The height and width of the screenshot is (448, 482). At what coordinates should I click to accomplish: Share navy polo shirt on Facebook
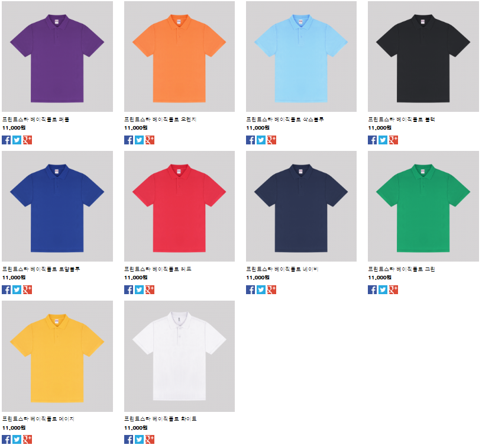[251, 290]
